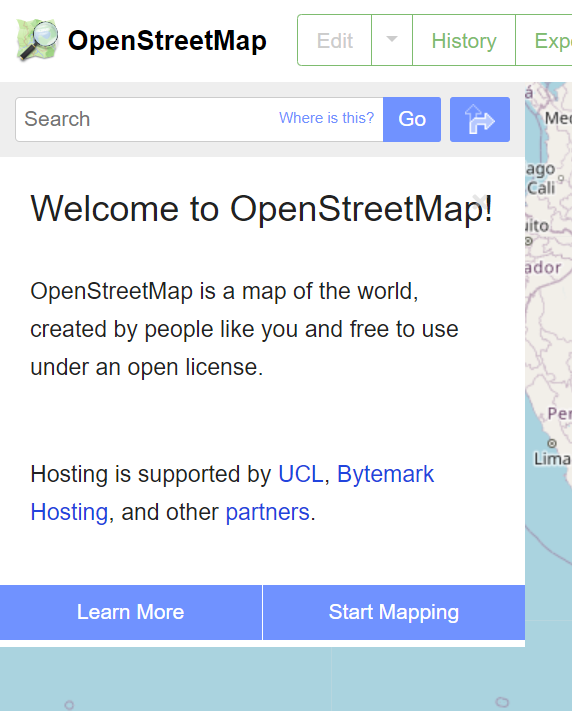
Task: Click the Cali label on the map
Action: tap(541, 188)
